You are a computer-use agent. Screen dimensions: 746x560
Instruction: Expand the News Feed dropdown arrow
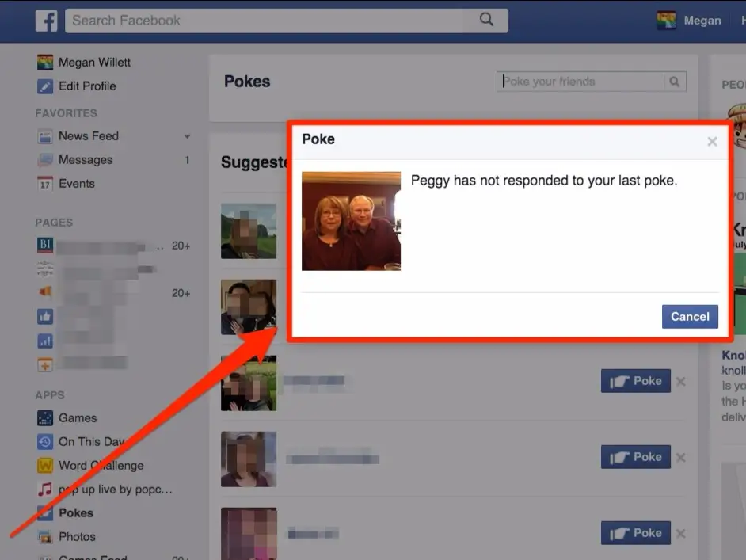[x=187, y=136]
